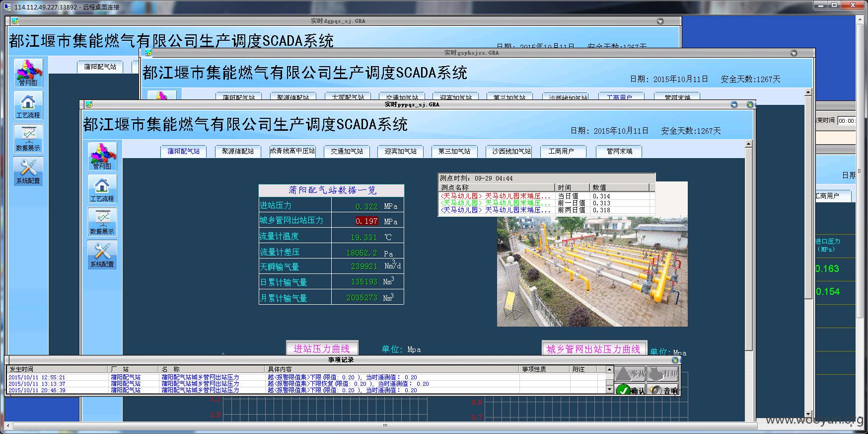This screenshot has height=434, width=868.
Task: Click the front window vertical scrollbar up arrow
Action: 749,144
